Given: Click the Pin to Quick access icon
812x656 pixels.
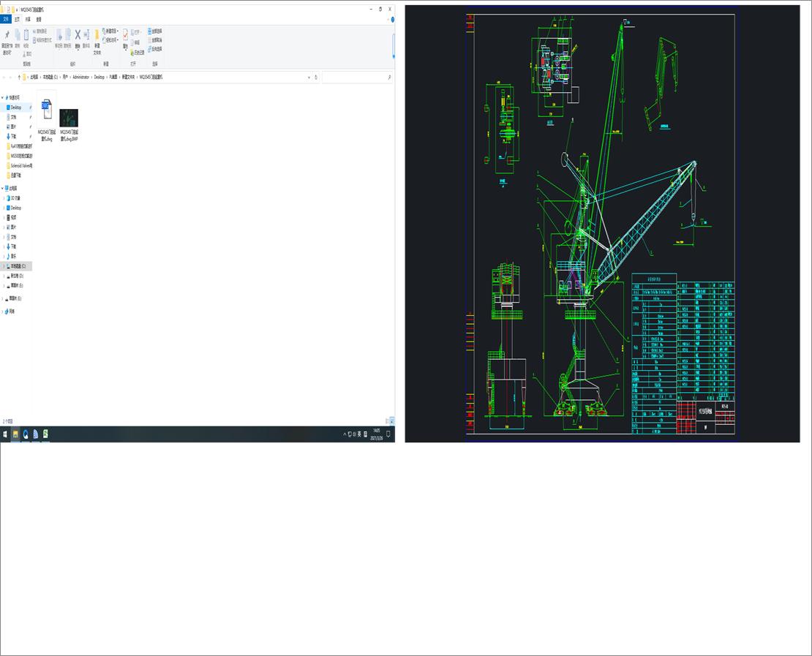Looking at the screenshot, I should click(x=7, y=36).
